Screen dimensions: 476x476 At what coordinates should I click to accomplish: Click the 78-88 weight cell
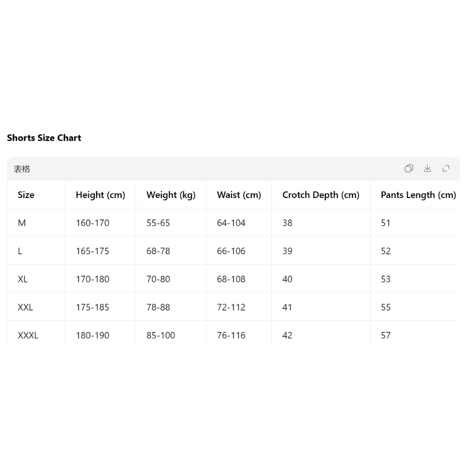coord(158,307)
